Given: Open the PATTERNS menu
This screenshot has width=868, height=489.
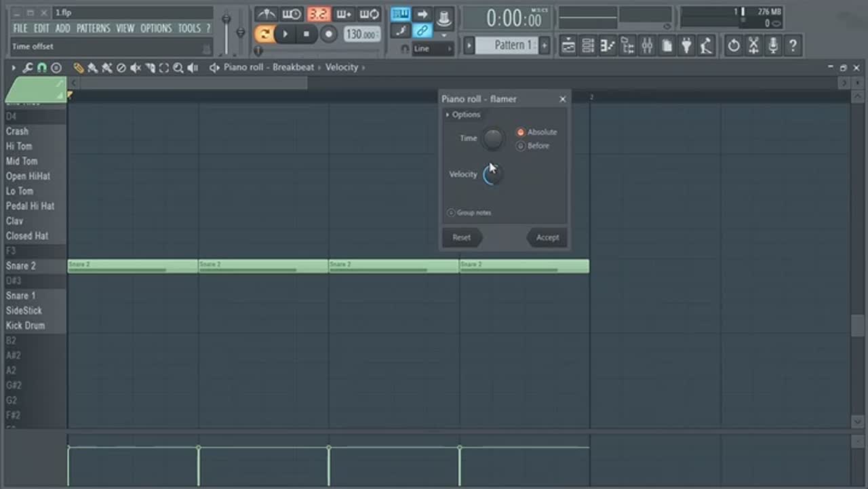Looking at the screenshot, I should click(93, 28).
